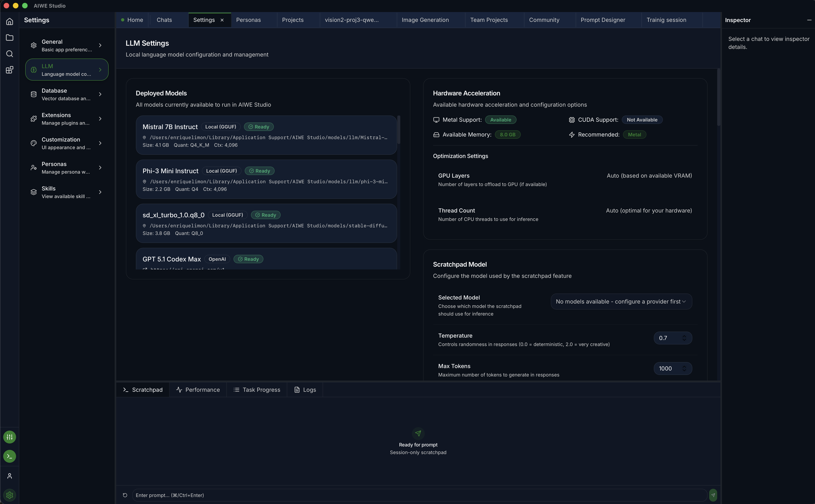815x504 pixels.
Task: Click the green send prompt button
Action: pyautogui.click(x=713, y=495)
